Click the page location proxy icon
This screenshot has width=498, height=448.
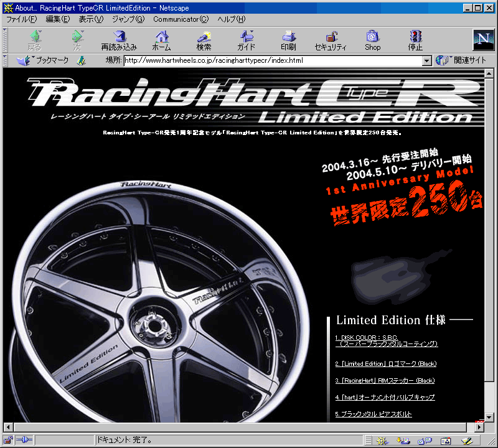pos(82,60)
